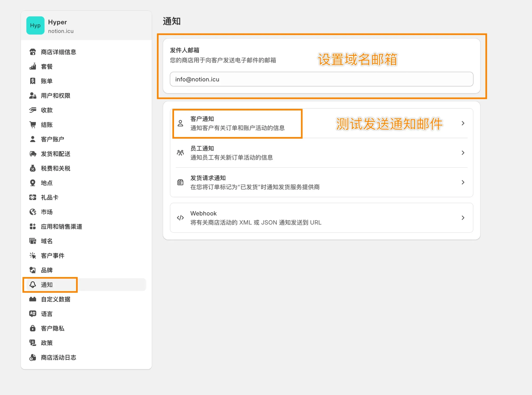The width and height of the screenshot is (532, 395).
Task: Open the 地点 locations pin icon
Action: (x=33, y=183)
